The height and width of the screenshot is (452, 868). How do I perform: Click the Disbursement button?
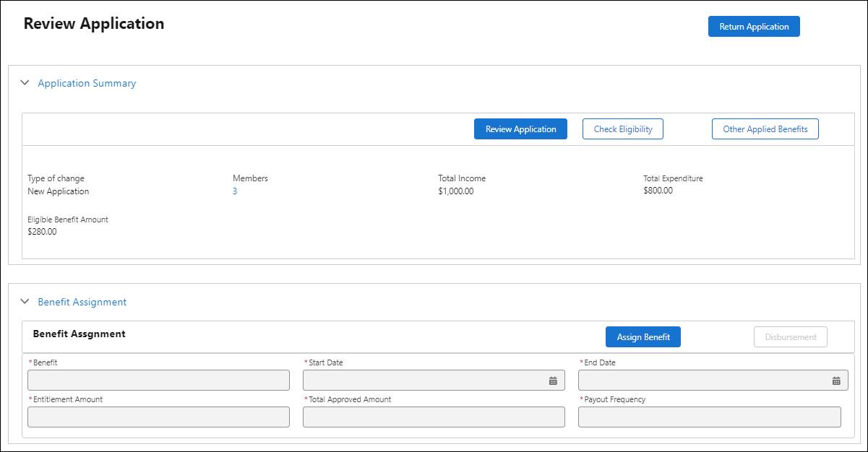click(x=791, y=337)
